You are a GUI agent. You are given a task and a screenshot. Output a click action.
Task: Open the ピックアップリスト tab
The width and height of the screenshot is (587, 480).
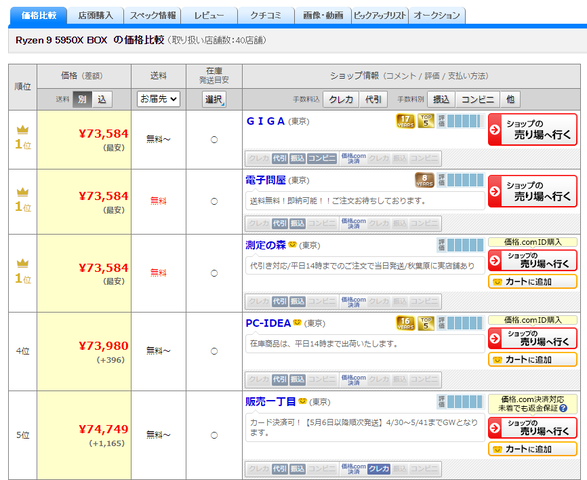pos(380,16)
